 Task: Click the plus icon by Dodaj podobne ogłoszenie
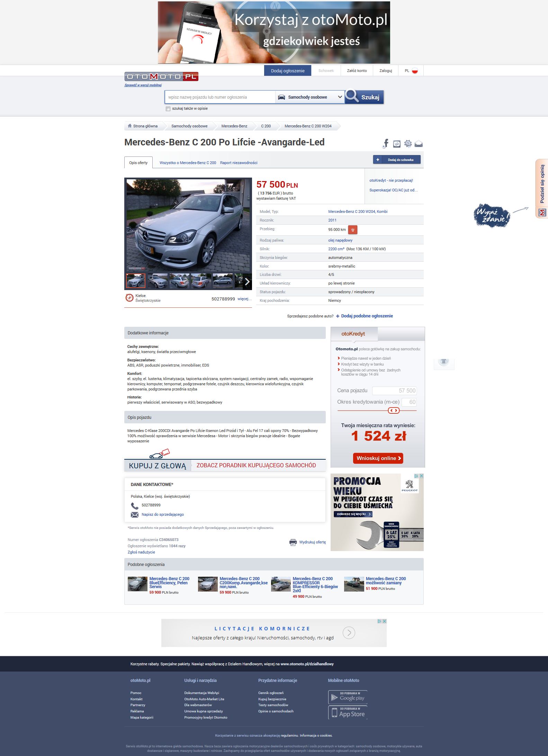coord(338,316)
